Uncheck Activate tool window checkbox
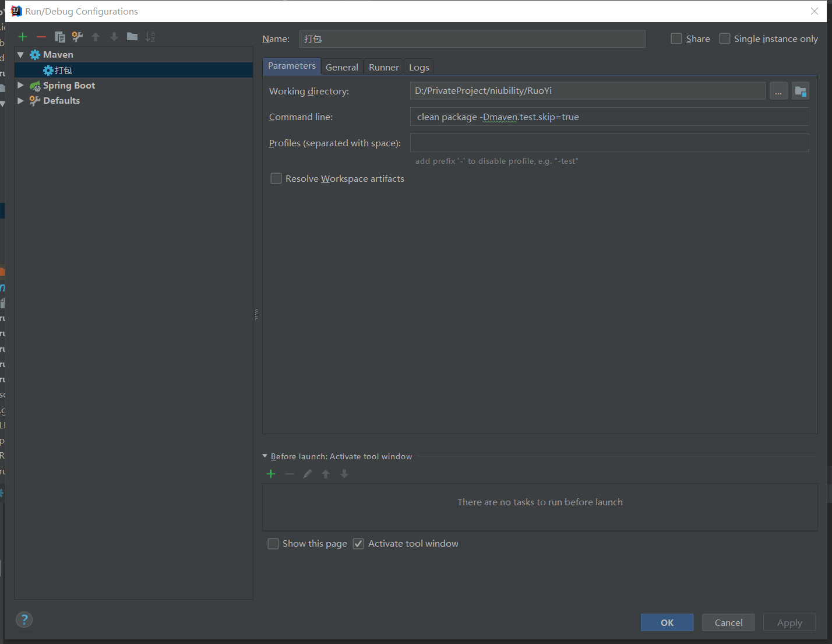The height and width of the screenshot is (644, 832). click(359, 544)
